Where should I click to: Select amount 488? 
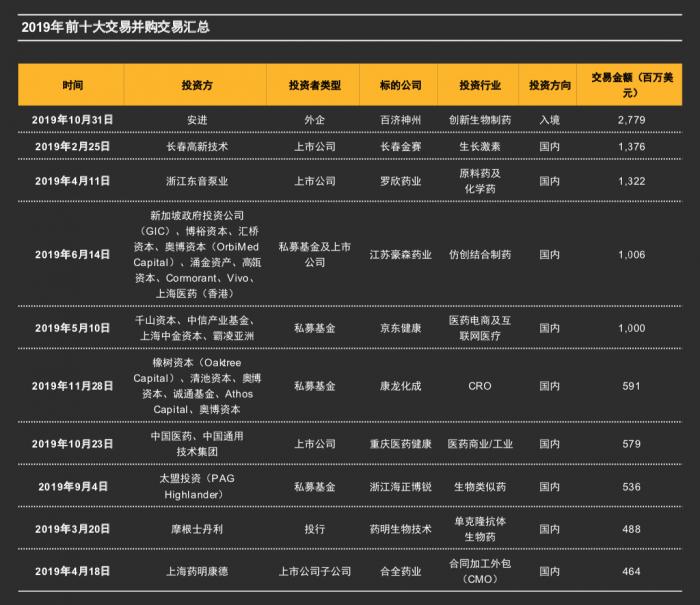pos(632,529)
